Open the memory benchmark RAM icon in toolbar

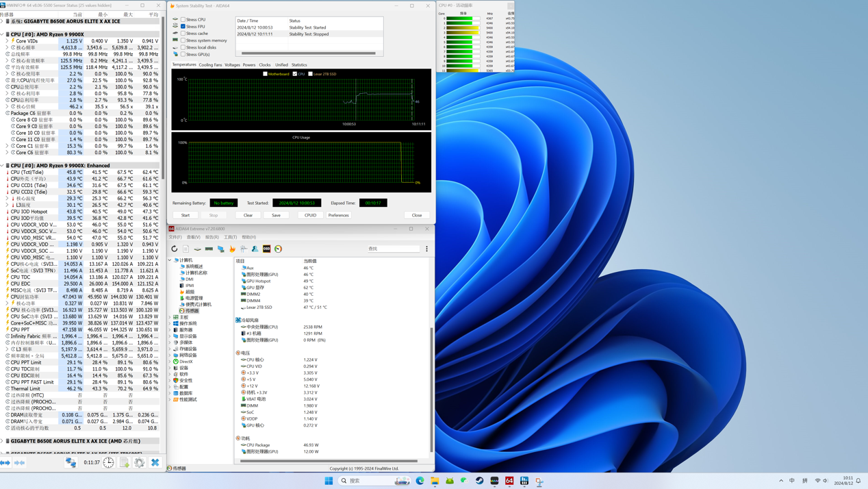point(209,249)
